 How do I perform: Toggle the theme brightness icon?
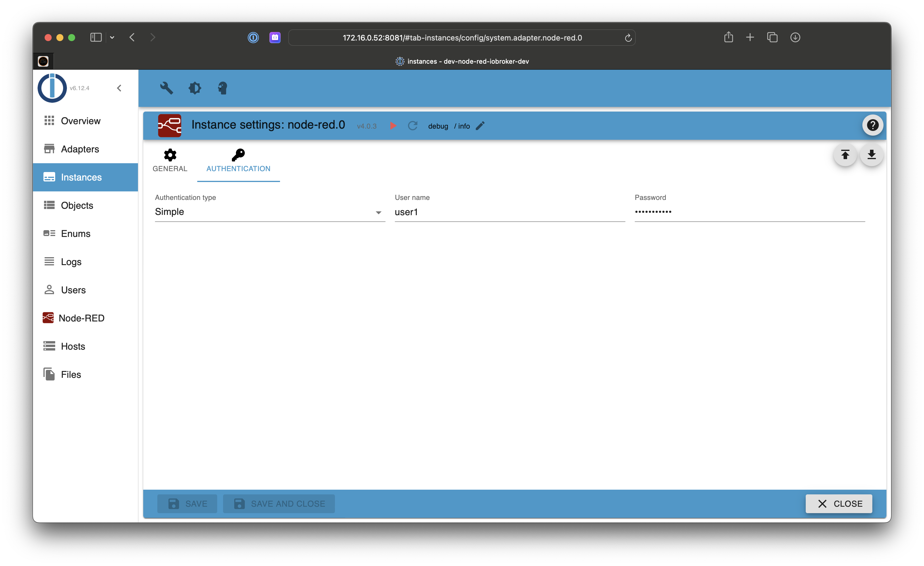[195, 88]
